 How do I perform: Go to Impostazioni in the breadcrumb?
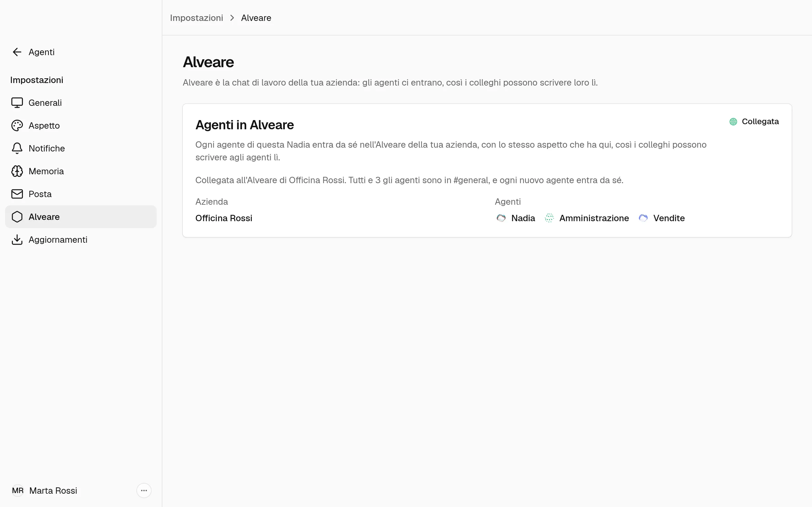196,18
